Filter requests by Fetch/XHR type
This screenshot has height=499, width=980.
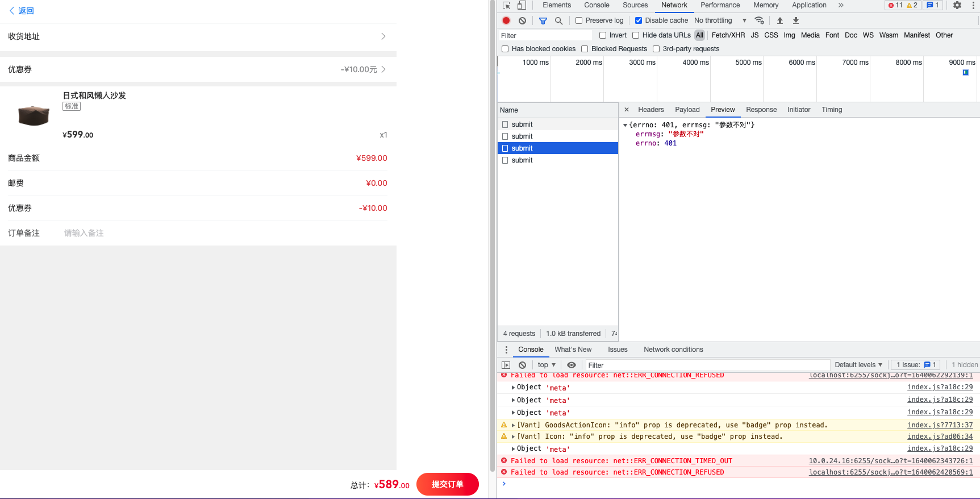tap(728, 35)
